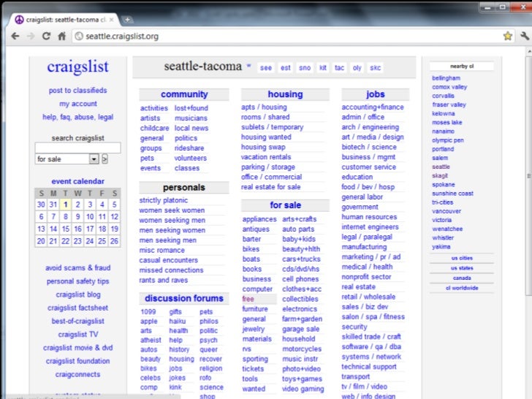
Task: Click the browser back arrow
Action: 15,36
